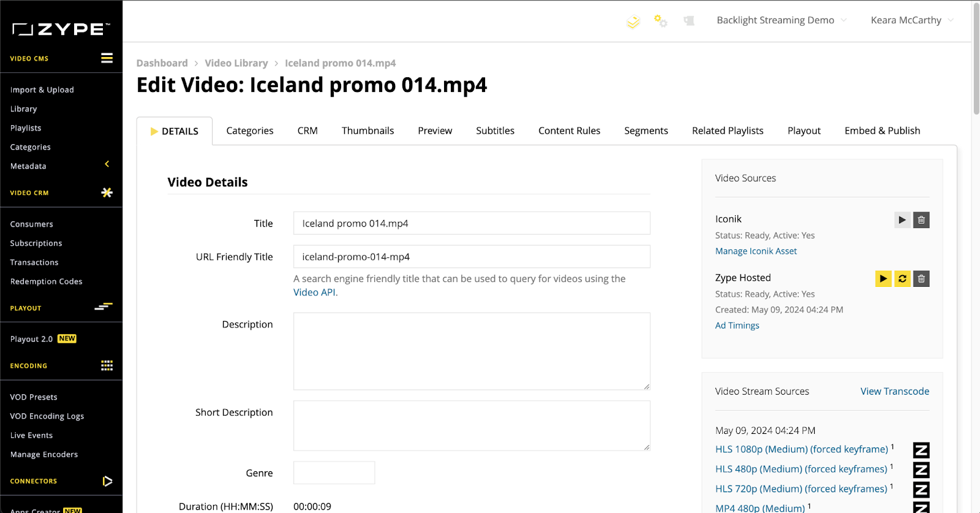Switch to the Categories tab
980x513 pixels.
(x=250, y=131)
